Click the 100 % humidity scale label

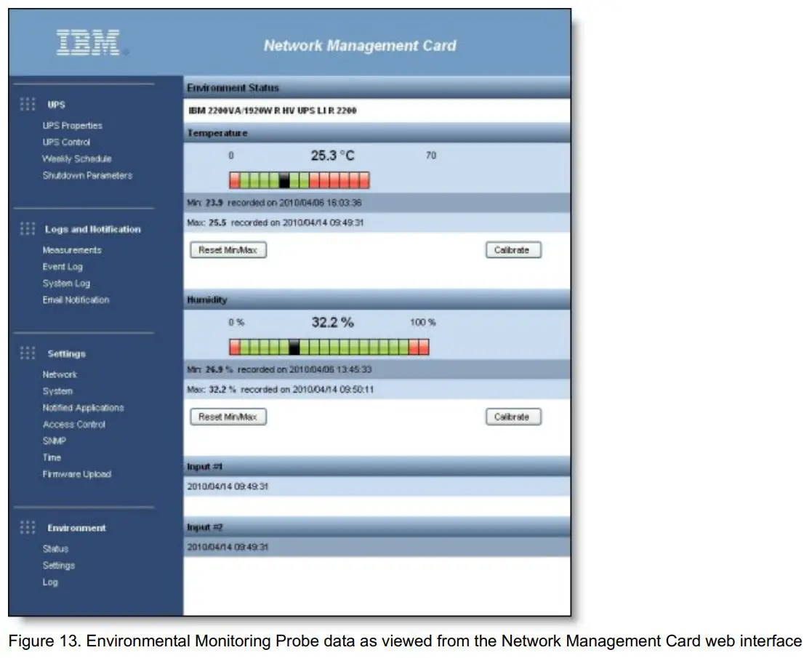422,322
